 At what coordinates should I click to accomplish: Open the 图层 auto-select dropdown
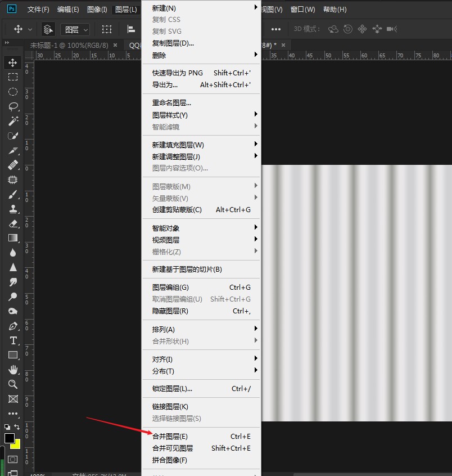pyautogui.click(x=75, y=29)
